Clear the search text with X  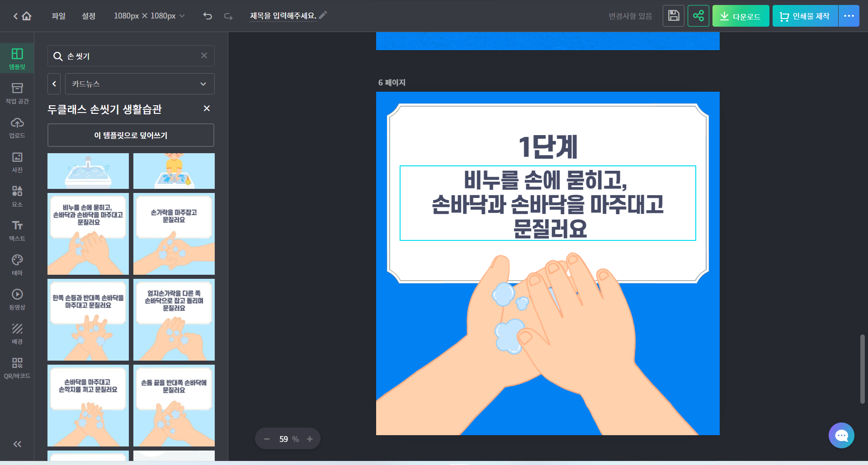pos(204,55)
